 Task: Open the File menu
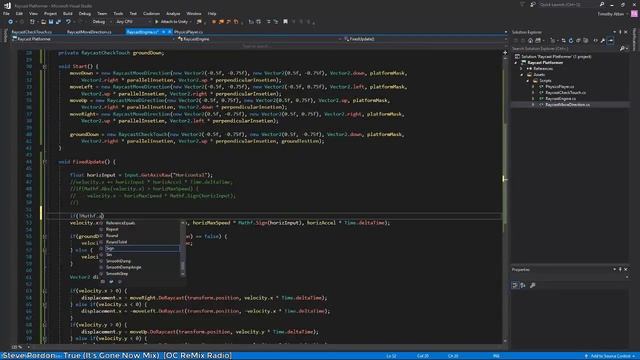[x=6, y=13]
